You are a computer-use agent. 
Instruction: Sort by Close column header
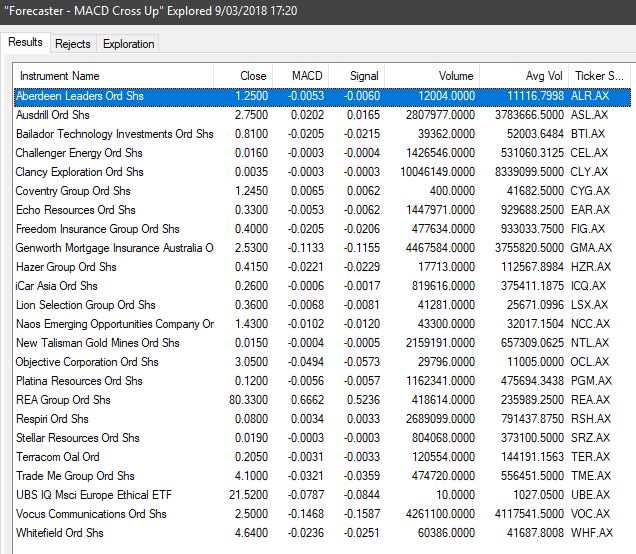(243, 76)
